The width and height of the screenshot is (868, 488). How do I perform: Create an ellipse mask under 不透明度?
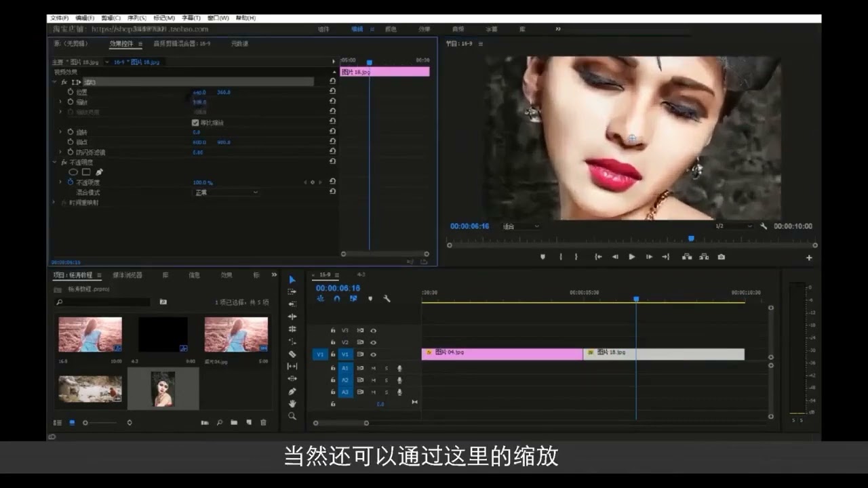pos(73,172)
